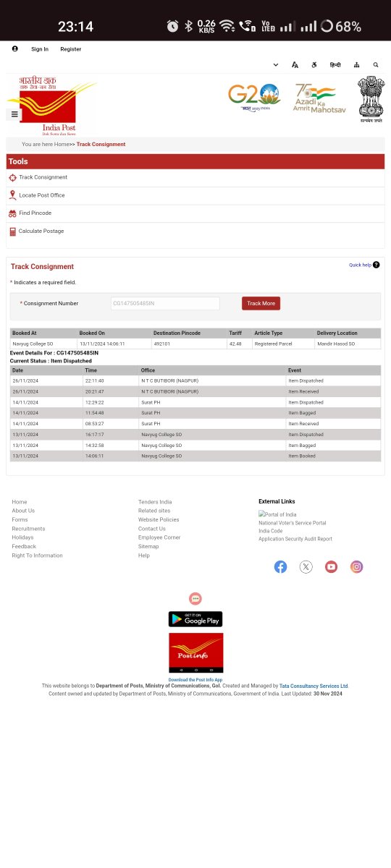This screenshot has width=391, height=868.
Task: Open the Right To Information link
Action: coord(37,556)
